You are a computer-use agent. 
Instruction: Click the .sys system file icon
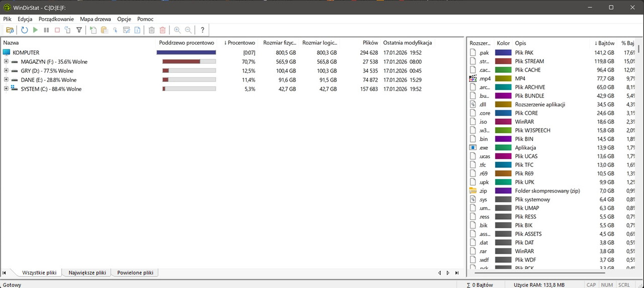[x=472, y=200]
